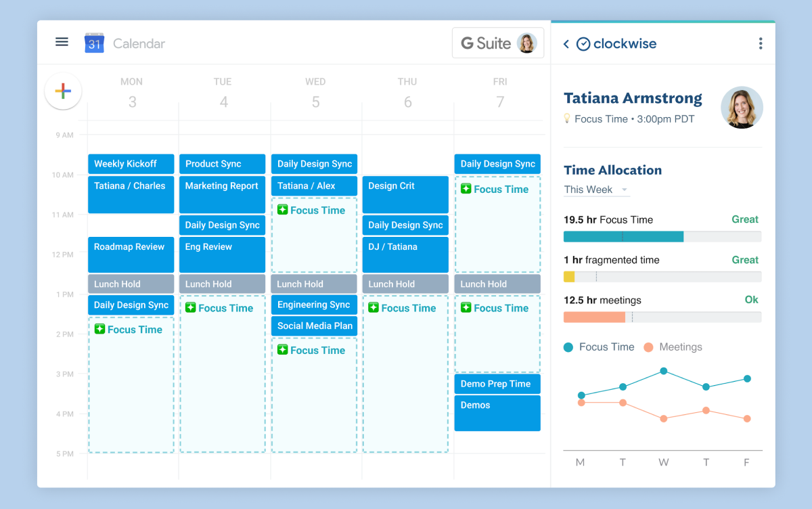
Task: Click the Google Calendar logo icon
Action: pyautogui.click(x=94, y=43)
